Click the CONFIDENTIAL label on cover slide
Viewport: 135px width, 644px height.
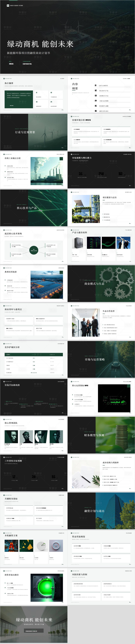[x=27, y=64]
